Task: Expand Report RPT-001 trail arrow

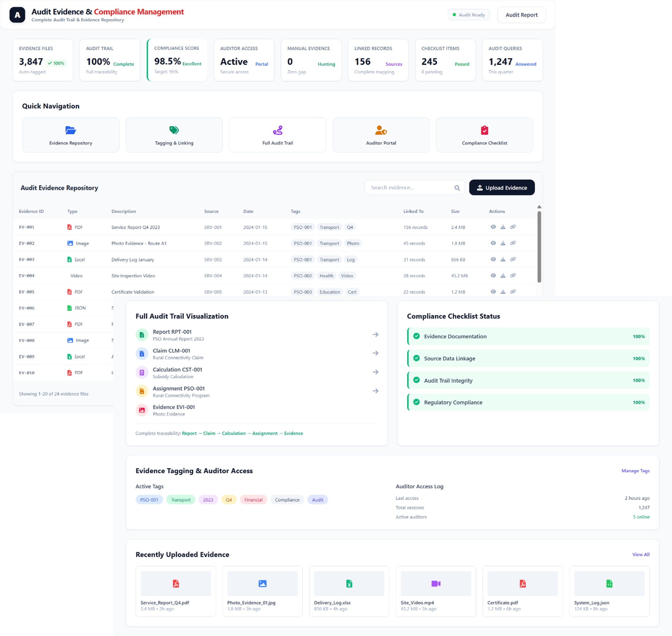Action: tap(375, 335)
